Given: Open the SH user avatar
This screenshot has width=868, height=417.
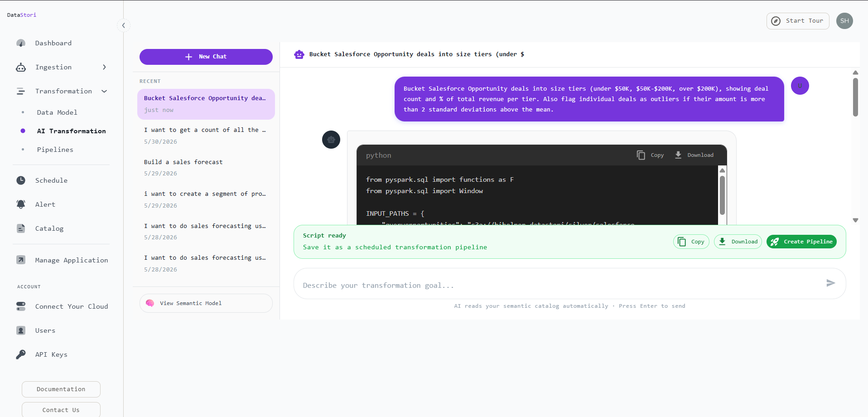Looking at the screenshot, I should click(844, 21).
